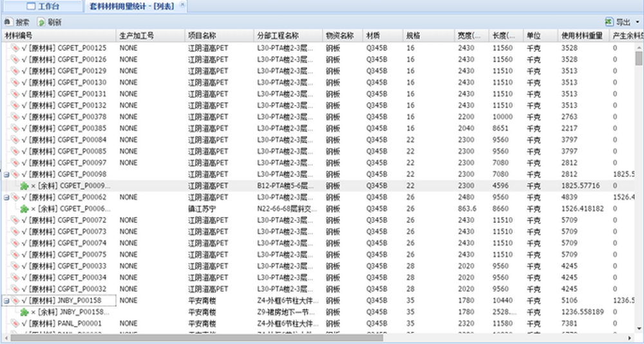Image resolution: width=644 pixels, height=344 pixels.
Task: Click the tag icon beside PANL_P00001
Action: 15,323
